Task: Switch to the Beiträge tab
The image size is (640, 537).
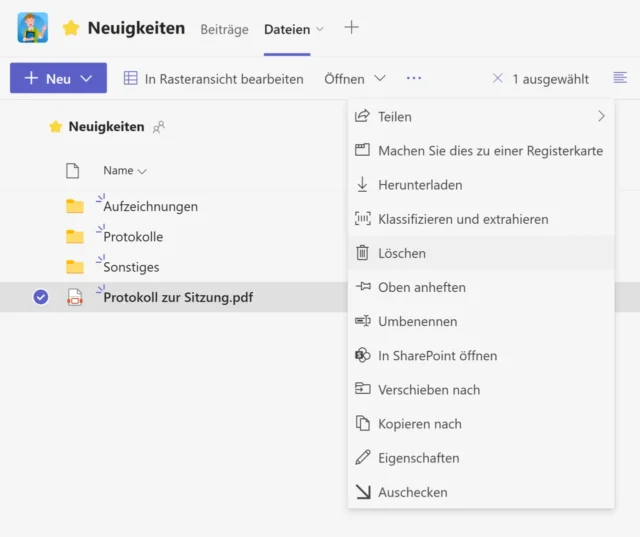Action: point(224,29)
